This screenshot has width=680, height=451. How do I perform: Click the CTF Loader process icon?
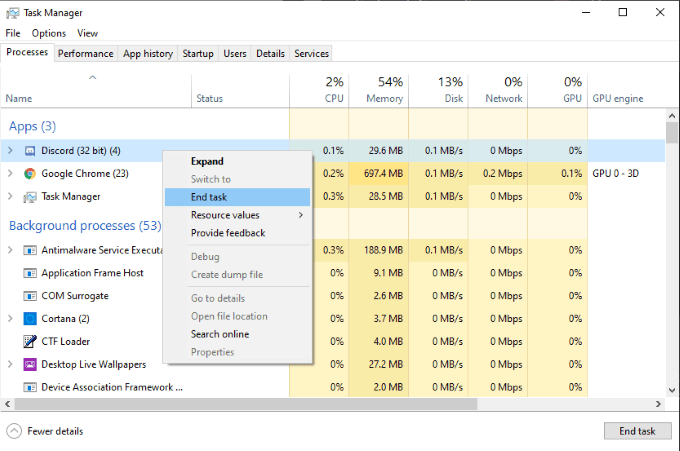tap(30, 341)
